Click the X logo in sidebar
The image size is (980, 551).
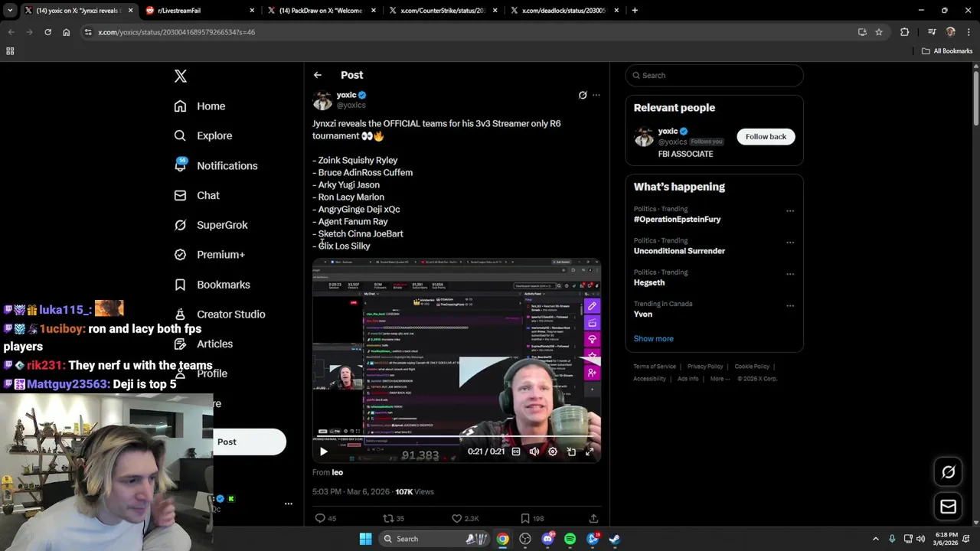coord(181,76)
